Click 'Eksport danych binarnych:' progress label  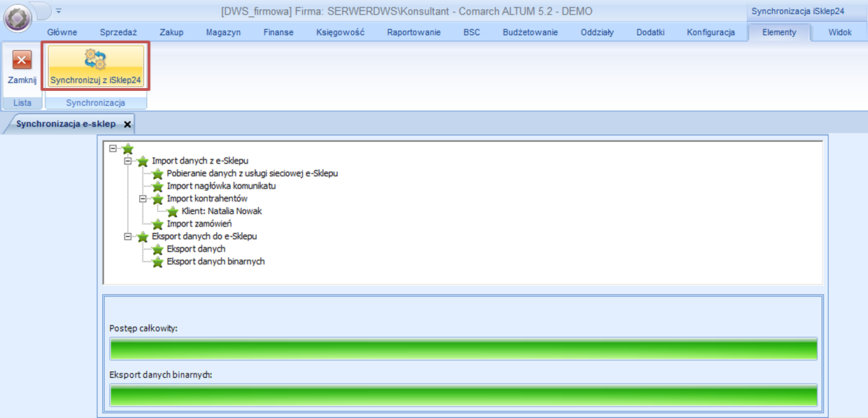(161, 374)
